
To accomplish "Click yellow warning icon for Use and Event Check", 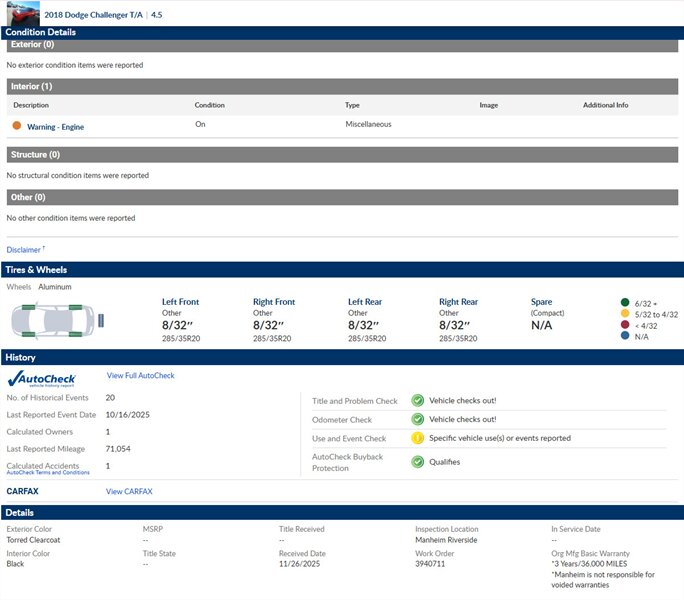I will pos(418,438).
